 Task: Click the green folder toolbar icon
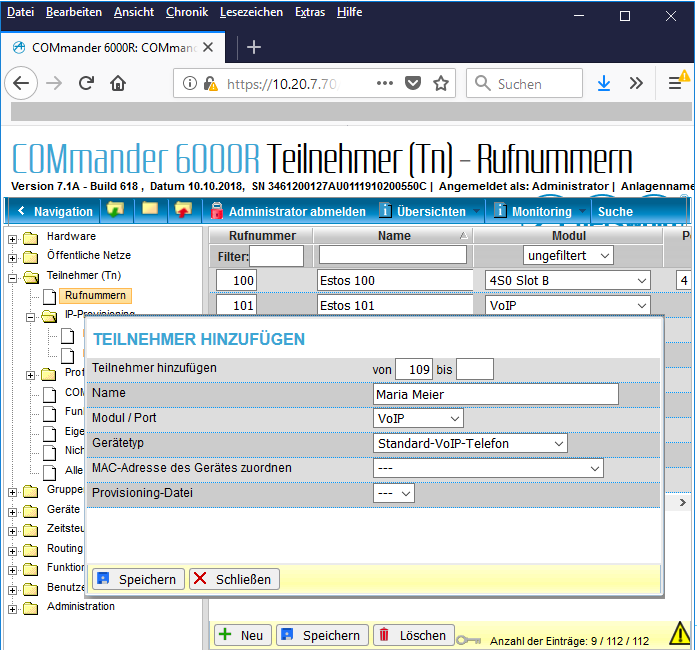[116, 210]
